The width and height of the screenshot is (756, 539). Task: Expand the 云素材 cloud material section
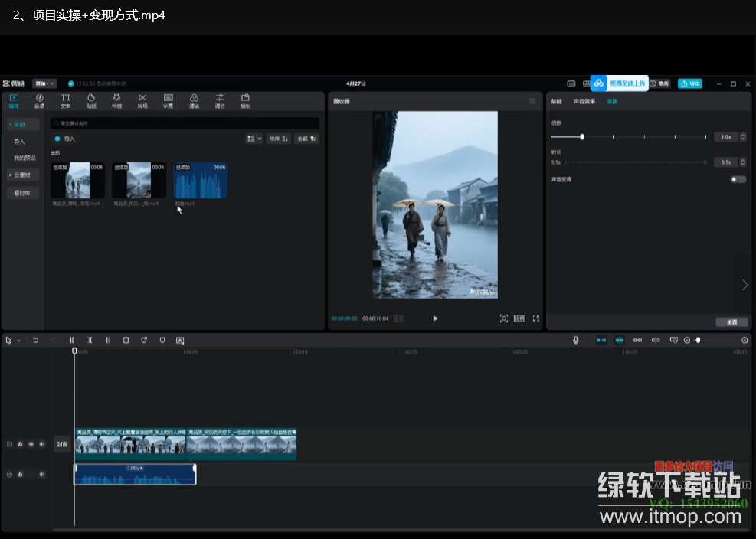[23, 175]
